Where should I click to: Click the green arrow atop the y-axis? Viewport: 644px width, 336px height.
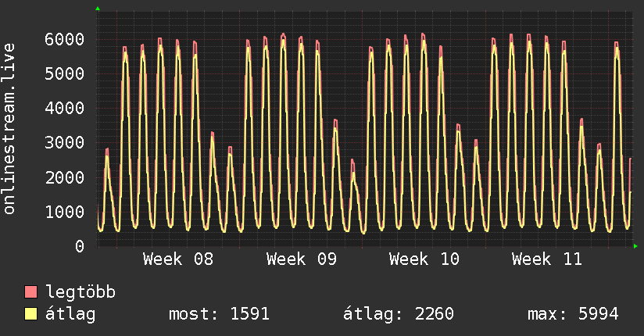pos(98,9)
